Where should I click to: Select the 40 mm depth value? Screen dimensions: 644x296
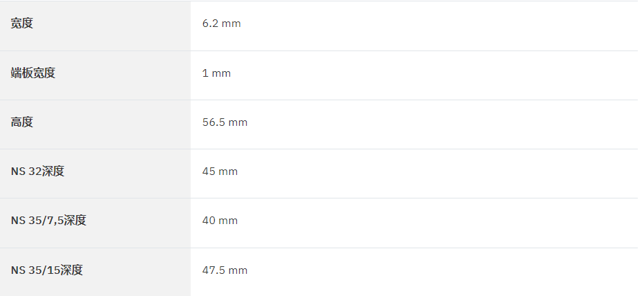(x=220, y=221)
